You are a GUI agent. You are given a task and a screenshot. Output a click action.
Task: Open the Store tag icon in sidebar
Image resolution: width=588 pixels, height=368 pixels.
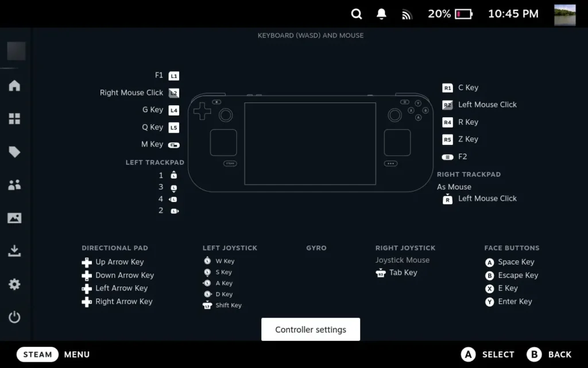click(14, 152)
